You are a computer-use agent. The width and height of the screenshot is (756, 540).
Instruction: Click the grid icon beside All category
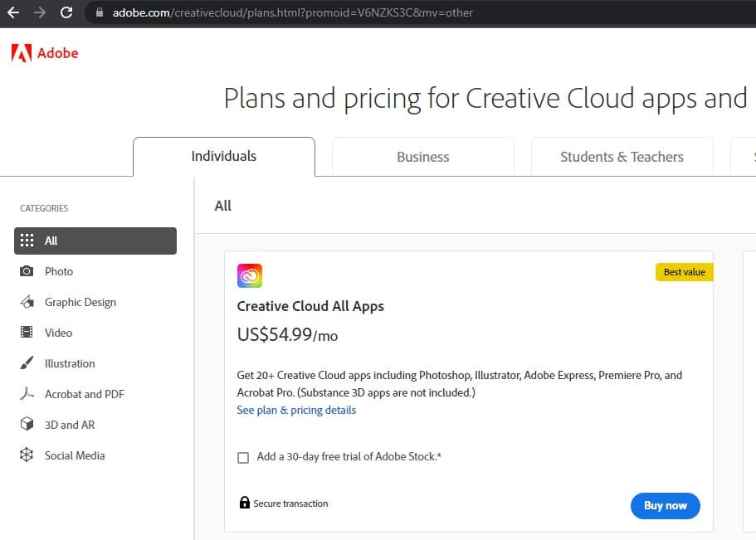27,241
